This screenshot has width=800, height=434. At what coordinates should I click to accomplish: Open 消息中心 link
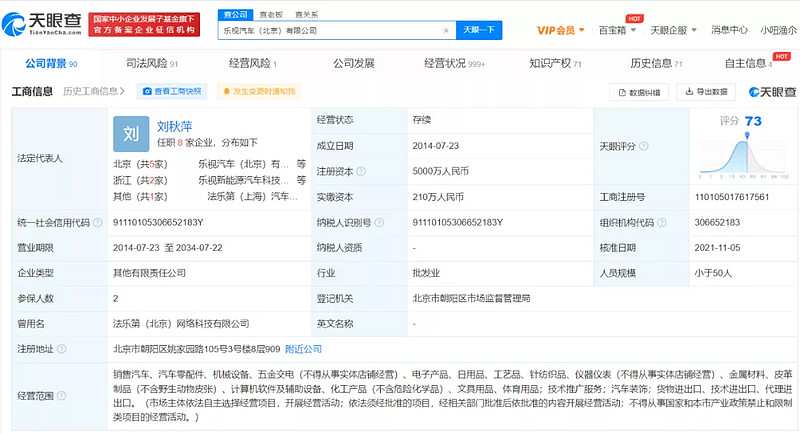tap(729, 30)
